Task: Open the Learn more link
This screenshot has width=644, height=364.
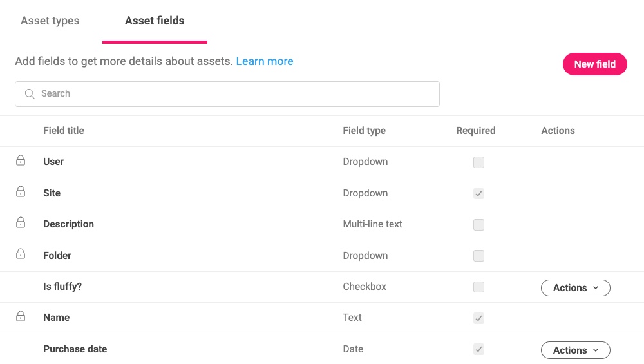Action: [265, 61]
